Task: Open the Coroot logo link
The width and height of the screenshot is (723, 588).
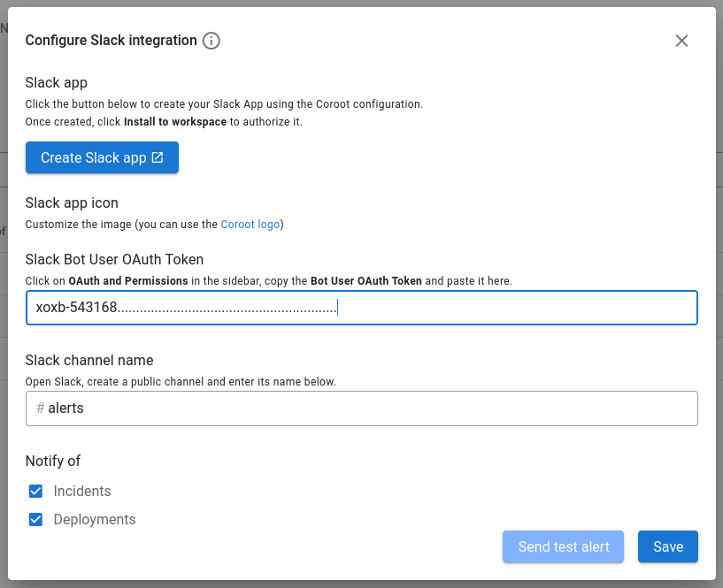Action: (x=251, y=225)
